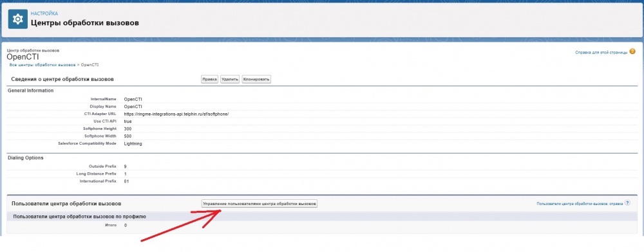Click the International Prefix value 01

click(126, 181)
